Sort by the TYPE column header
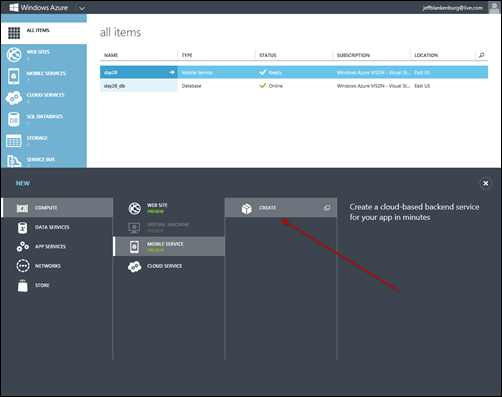This screenshot has height=397, width=502. [187, 55]
